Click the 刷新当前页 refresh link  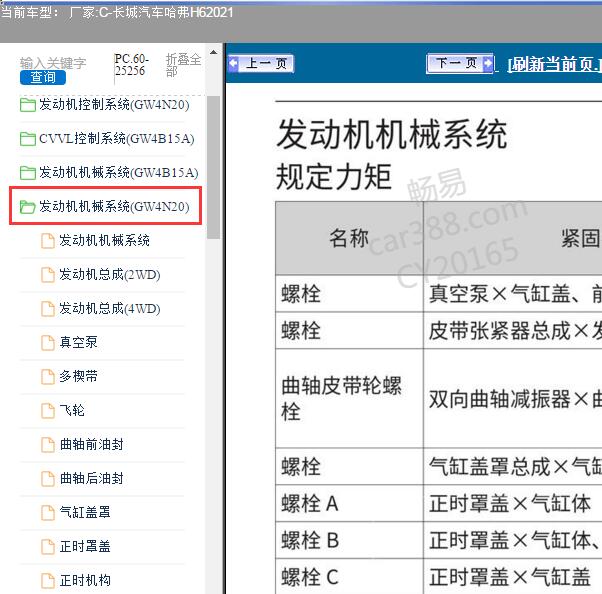[x=554, y=64]
